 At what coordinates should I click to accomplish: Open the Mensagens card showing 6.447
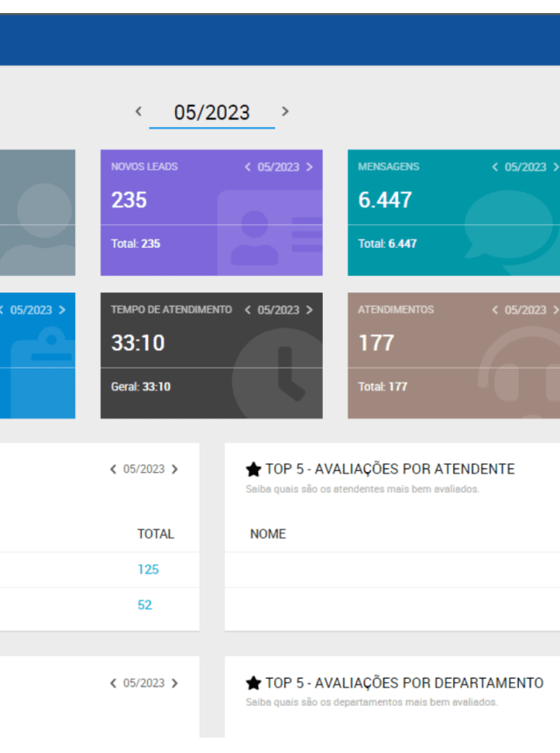point(453,213)
